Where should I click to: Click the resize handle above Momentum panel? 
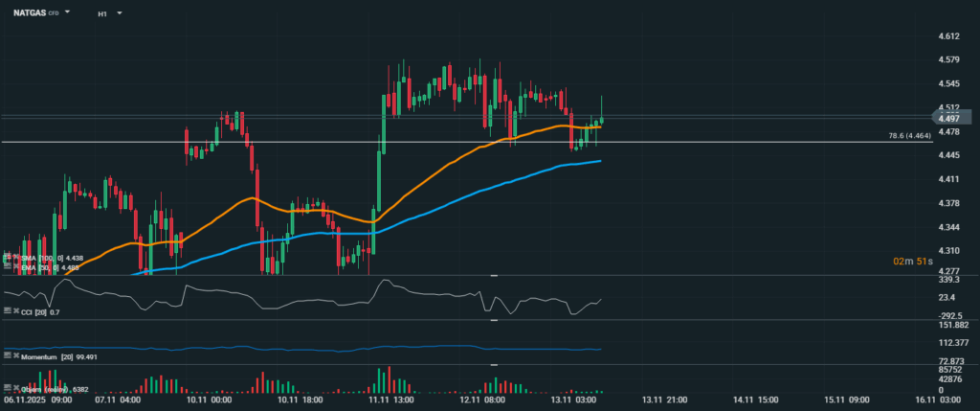click(x=494, y=321)
